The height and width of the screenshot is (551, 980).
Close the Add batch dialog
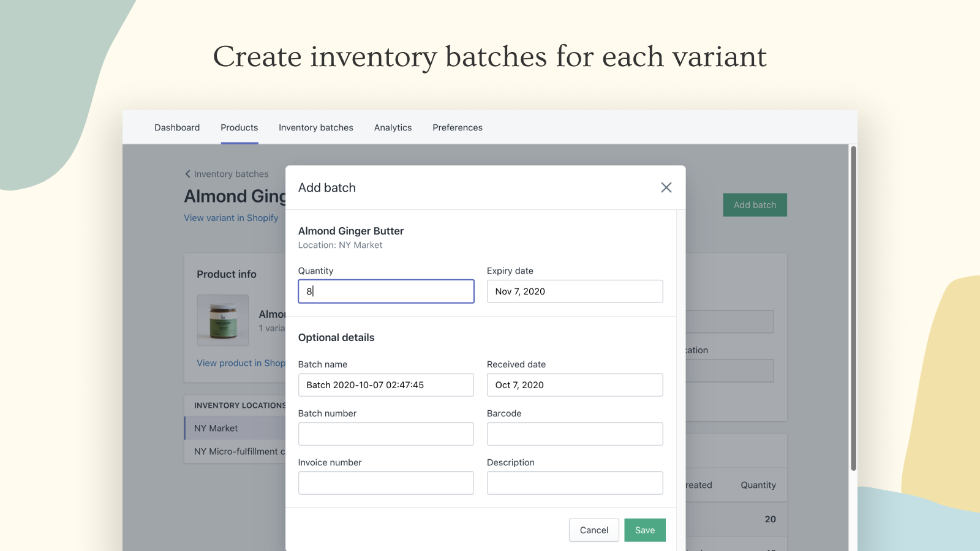pyautogui.click(x=666, y=187)
